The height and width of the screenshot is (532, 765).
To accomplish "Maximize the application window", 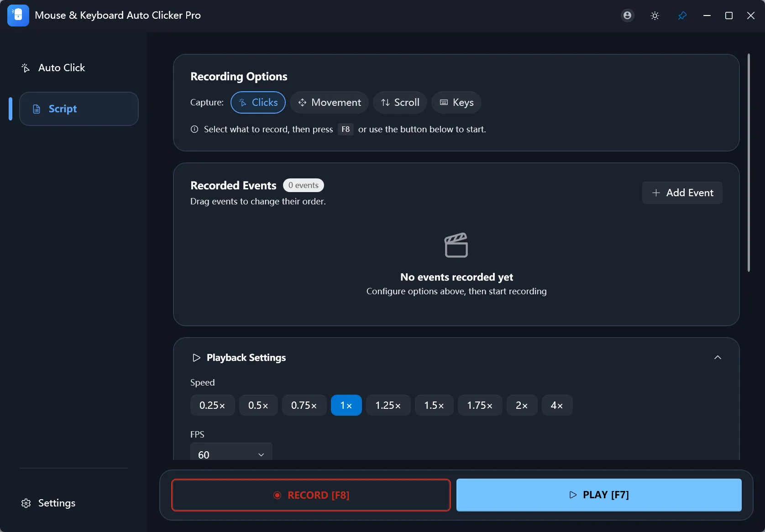I will pyautogui.click(x=729, y=16).
